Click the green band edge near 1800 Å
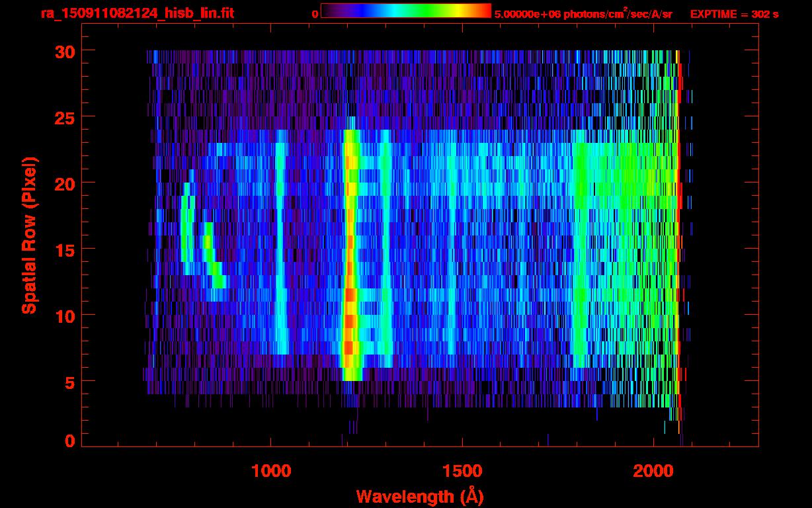Screen dimensions: 812x508 coord(579,255)
